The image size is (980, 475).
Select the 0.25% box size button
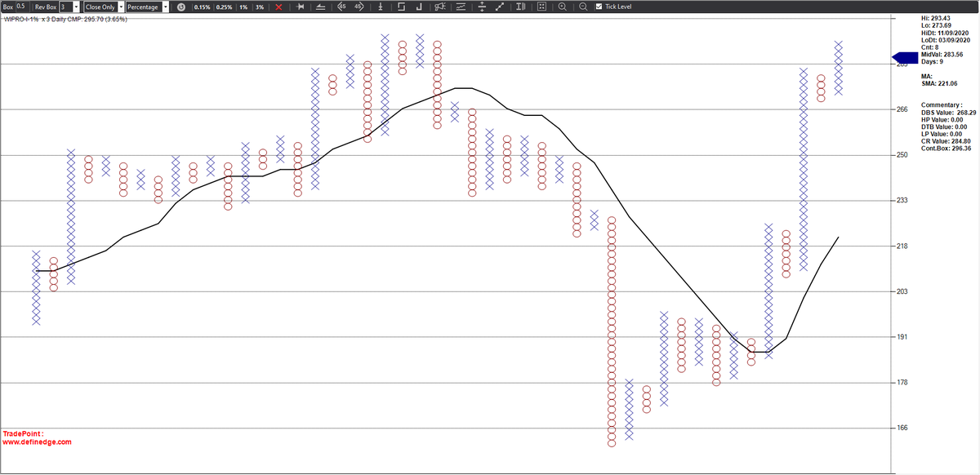pyautogui.click(x=225, y=7)
